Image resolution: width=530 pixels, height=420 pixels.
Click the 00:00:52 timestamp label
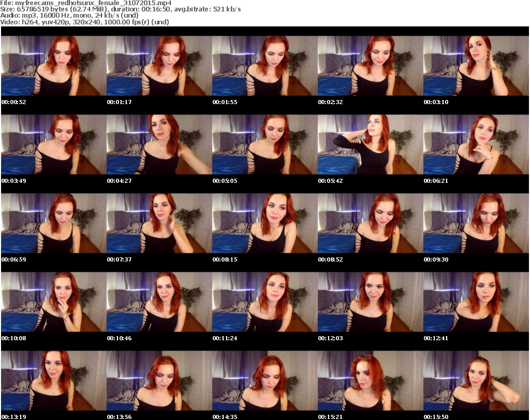[x=14, y=102]
